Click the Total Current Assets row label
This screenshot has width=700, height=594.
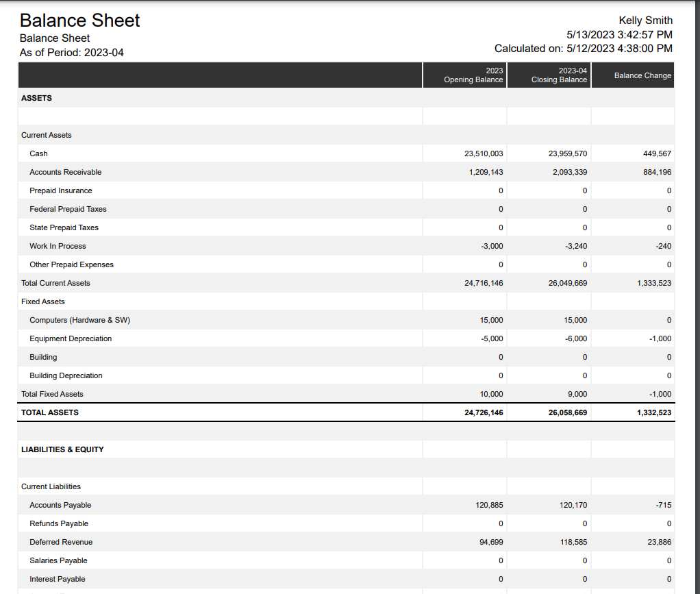(x=55, y=283)
